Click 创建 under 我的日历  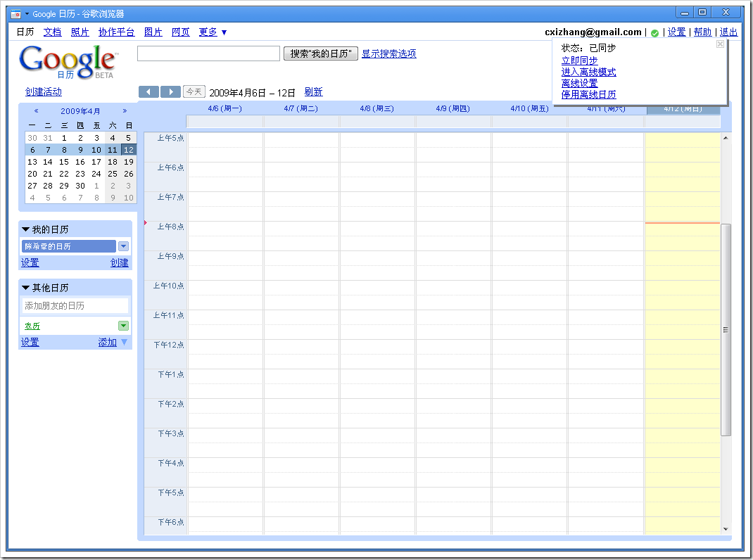(x=120, y=262)
